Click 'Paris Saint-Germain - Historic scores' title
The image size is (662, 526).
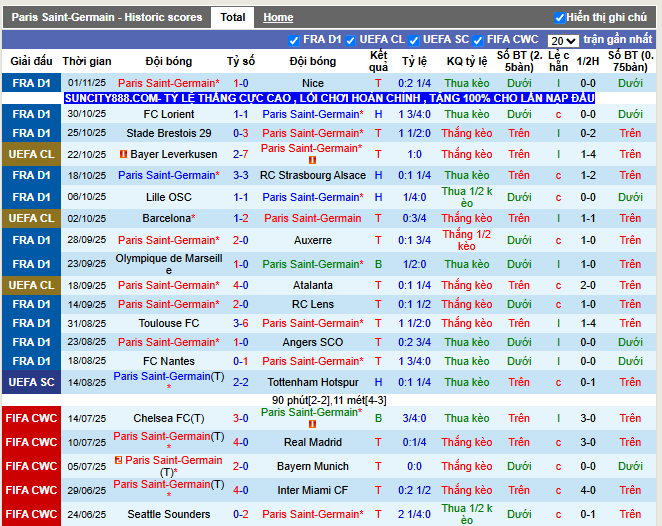[107, 17]
